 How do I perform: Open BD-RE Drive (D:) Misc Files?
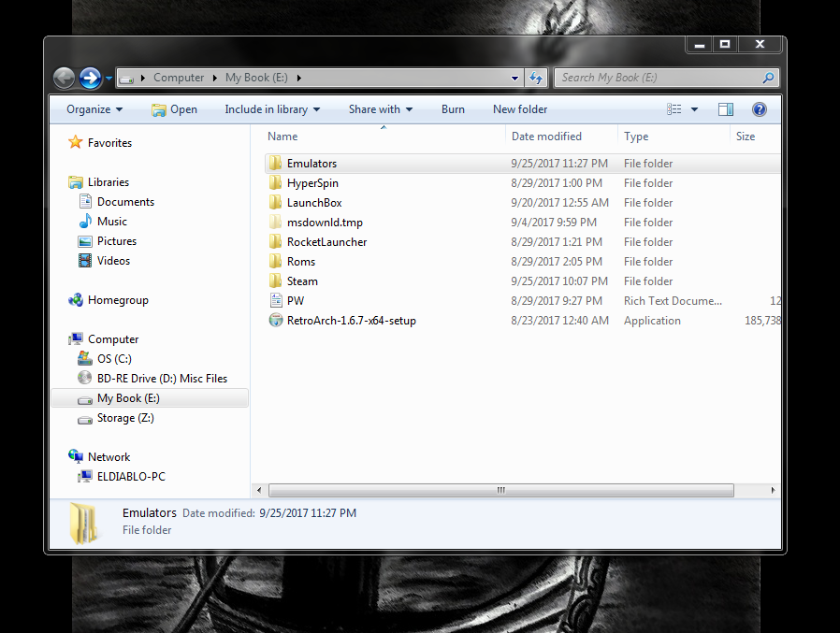pos(162,379)
